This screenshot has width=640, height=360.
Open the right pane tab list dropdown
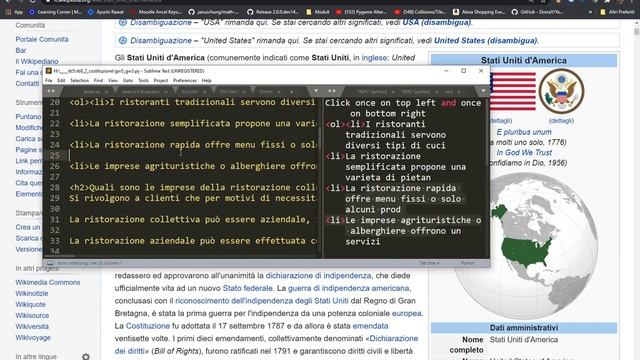click(x=483, y=91)
